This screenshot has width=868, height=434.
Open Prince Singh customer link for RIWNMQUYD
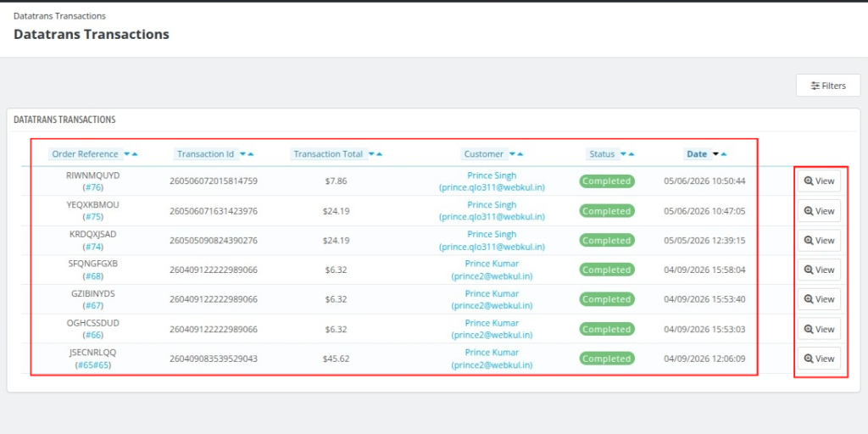(492, 181)
